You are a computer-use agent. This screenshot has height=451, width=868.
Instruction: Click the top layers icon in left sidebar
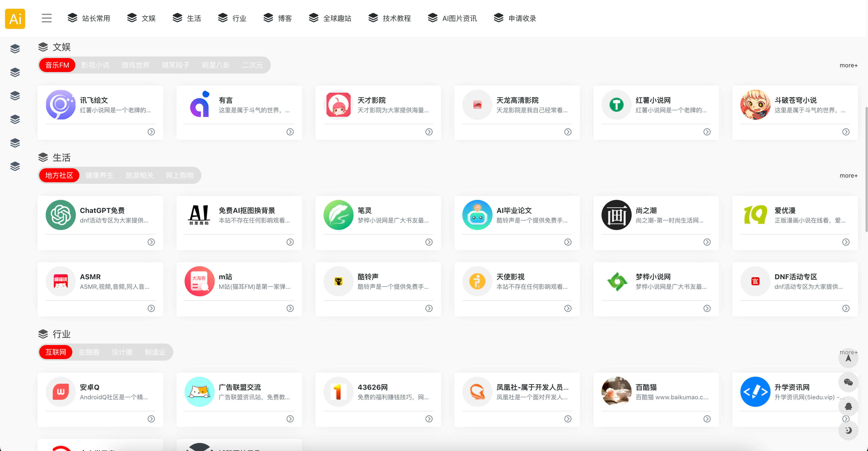pyautogui.click(x=15, y=48)
